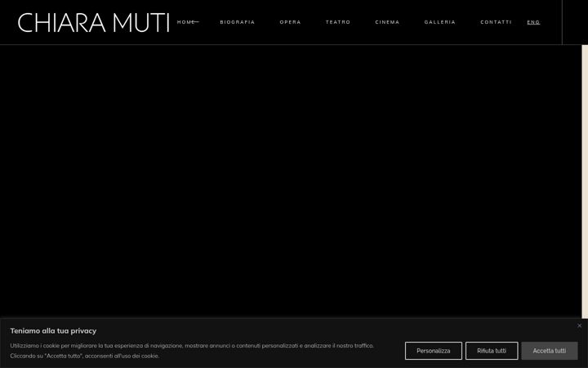The image size is (588, 368).
Task: Click the Rifiuta tutti button
Action: tap(492, 351)
